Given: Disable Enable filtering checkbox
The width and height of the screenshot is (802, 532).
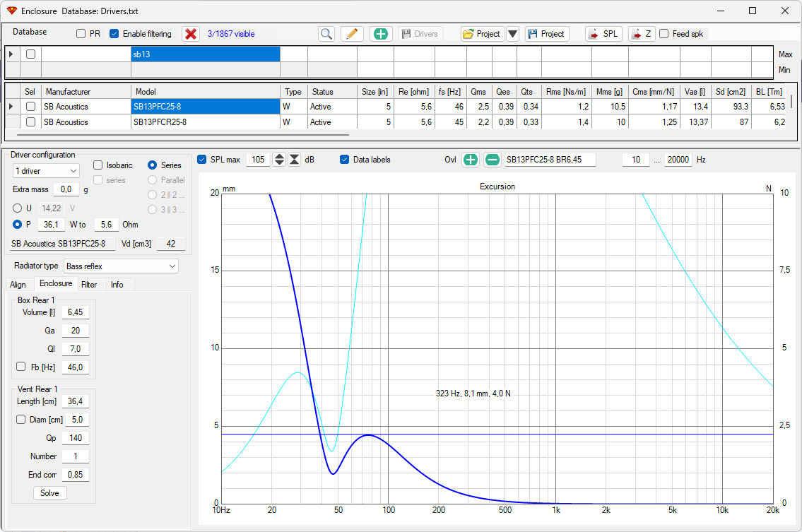Looking at the screenshot, I should (x=114, y=34).
